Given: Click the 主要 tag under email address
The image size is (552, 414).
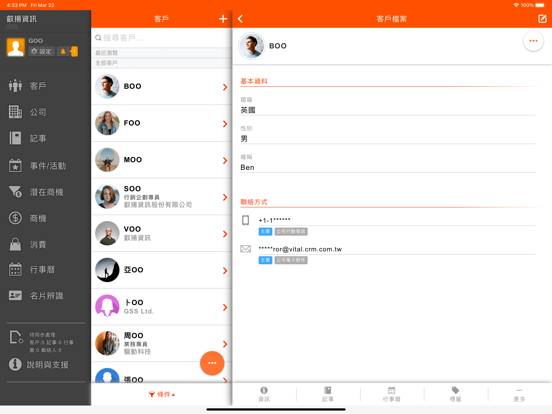Looking at the screenshot, I should pyautogui.click(x=265, y=260).
